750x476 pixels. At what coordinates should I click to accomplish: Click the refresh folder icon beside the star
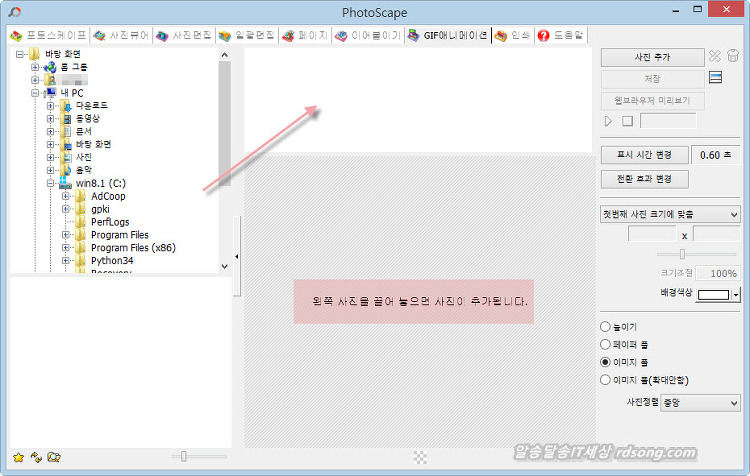pyautogui.click(x=35, y=457)
